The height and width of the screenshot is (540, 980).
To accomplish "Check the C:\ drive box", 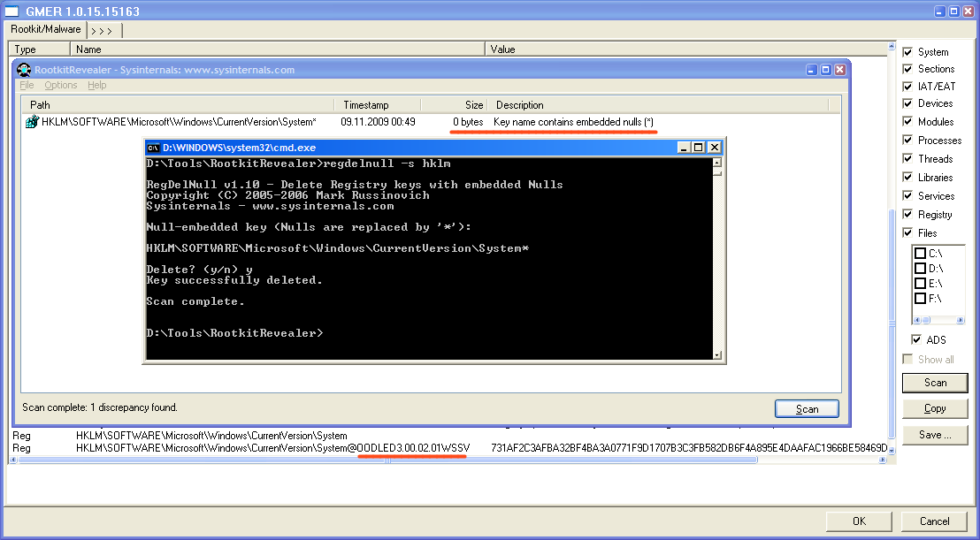I will (x=920, y=254).
